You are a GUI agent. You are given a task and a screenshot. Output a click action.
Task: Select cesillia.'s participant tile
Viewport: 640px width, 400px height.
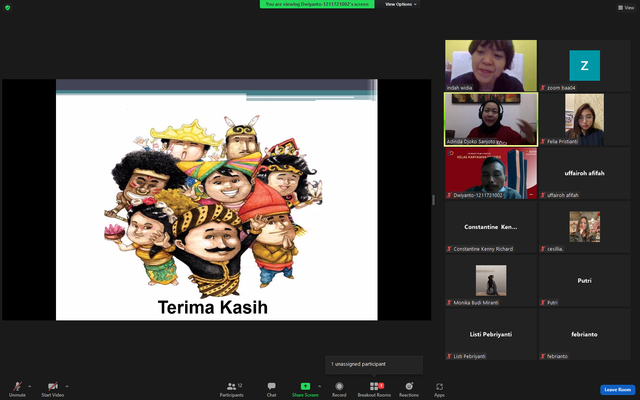click(584, 227)
